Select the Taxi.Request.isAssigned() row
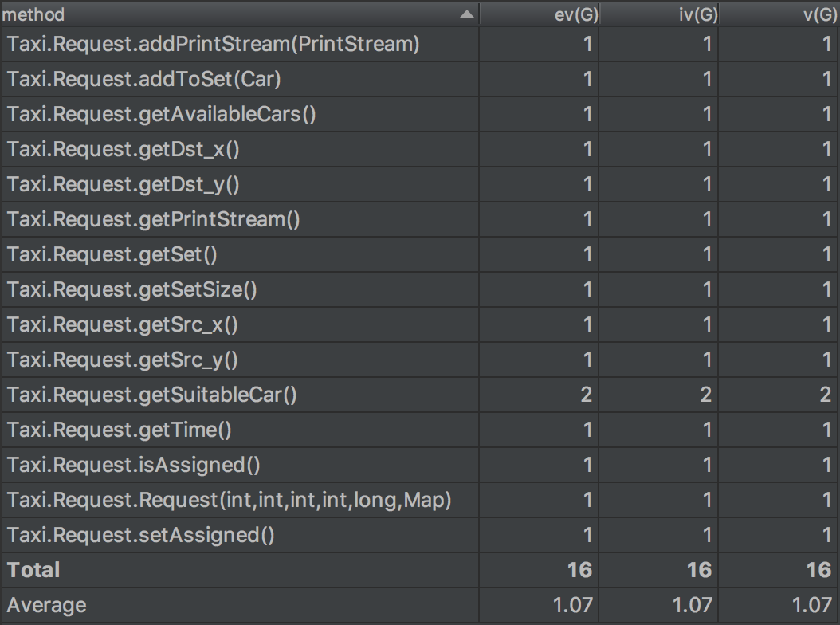 tap(134, 465)
